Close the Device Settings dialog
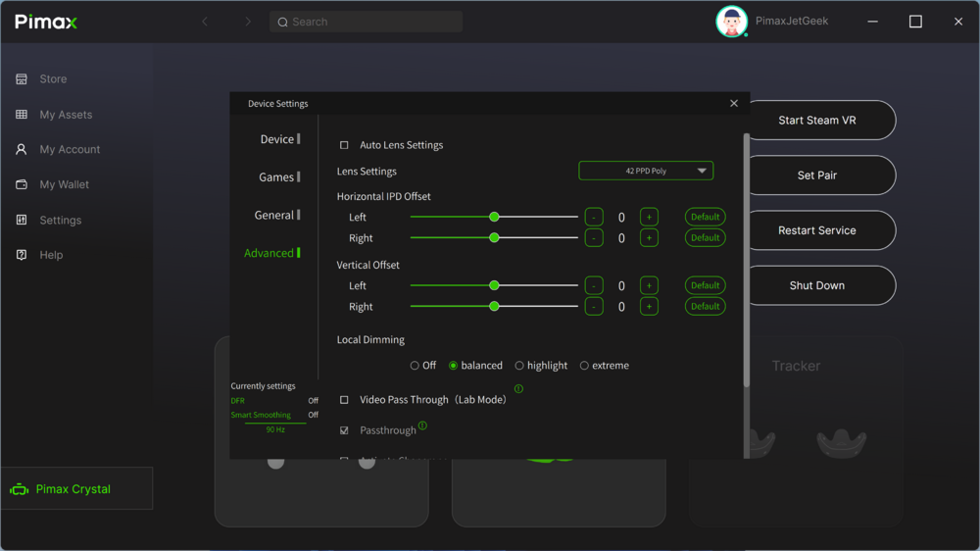Image resolution: width=980 pixels, height=551 pixels. pos(734,103)
